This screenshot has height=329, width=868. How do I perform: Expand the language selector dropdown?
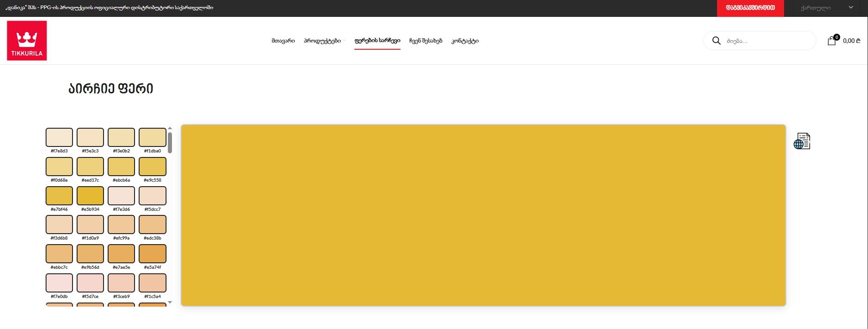pos(826,8)
